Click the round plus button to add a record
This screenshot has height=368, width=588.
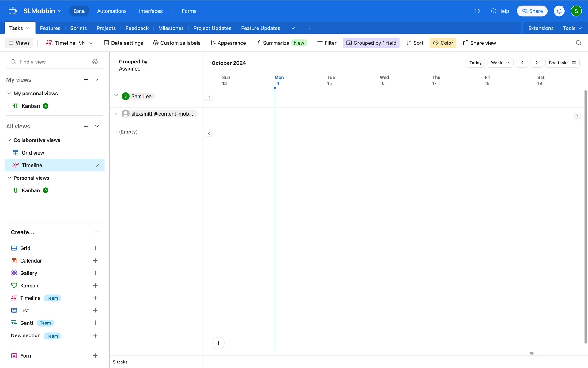tap(218, 343)
